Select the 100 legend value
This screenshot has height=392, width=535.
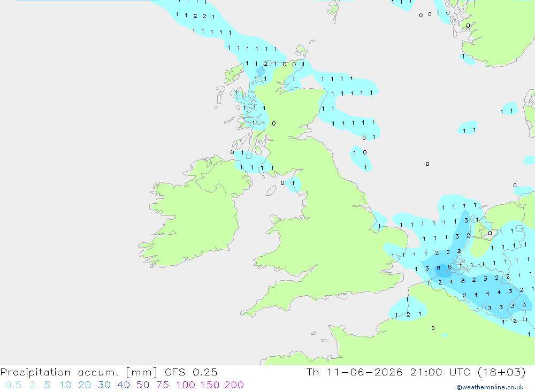click(186, 385)
